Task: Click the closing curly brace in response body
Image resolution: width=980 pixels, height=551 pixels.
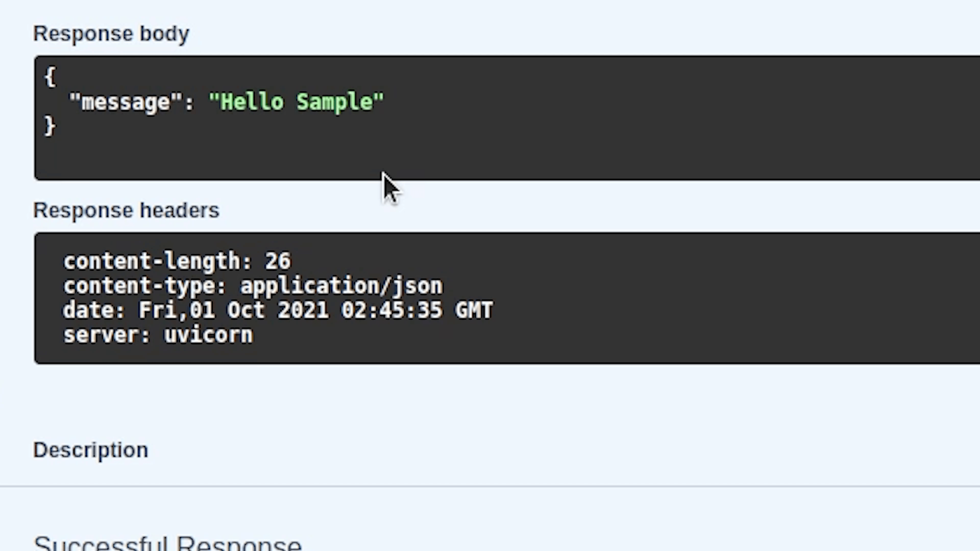Action: click(x=50, y=126)
